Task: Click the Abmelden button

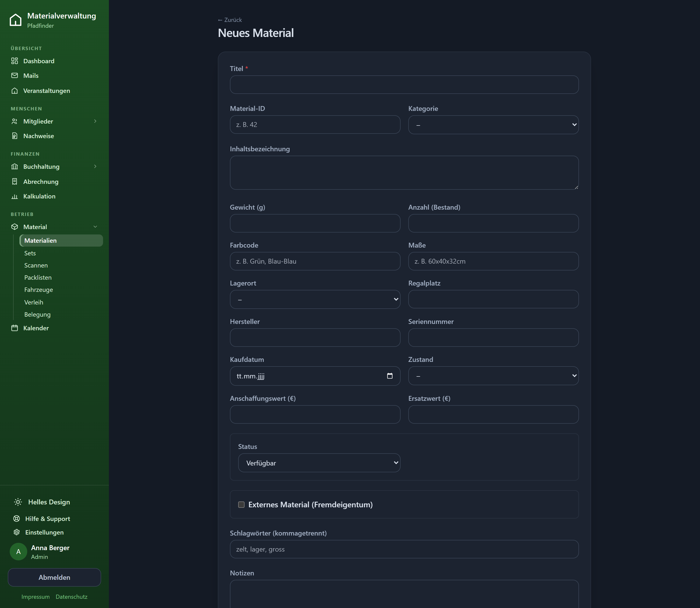Action: tap(54, 577)
